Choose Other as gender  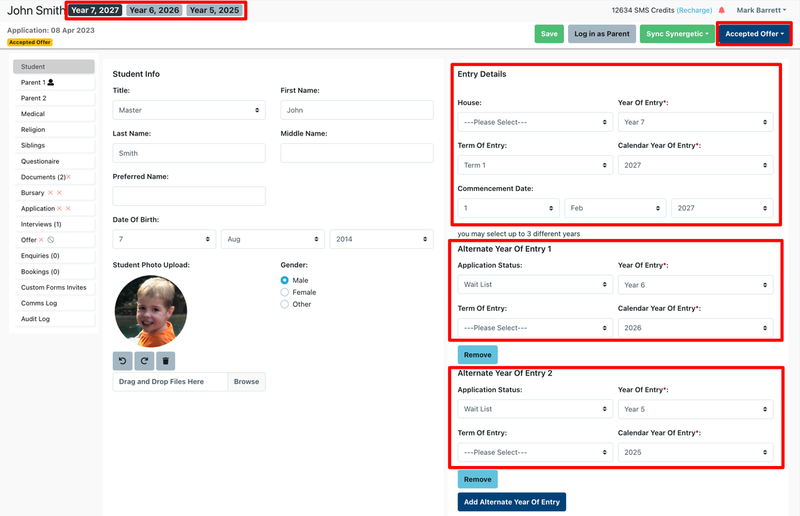point(285,304)
